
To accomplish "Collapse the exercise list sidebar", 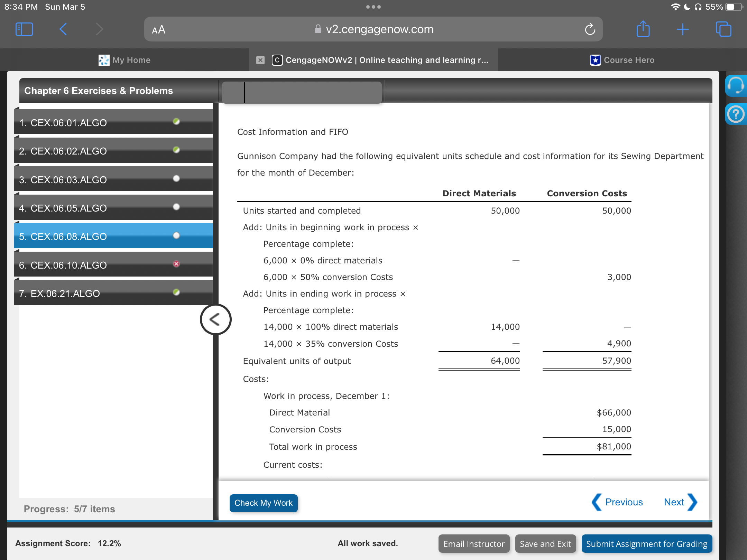I will point(215,319).
